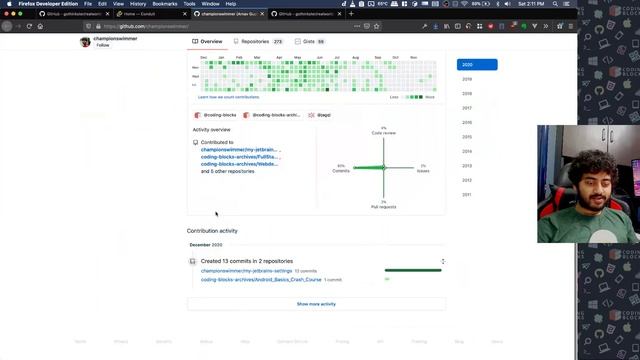The image size is (640, 360).
Task: Open championswimmer/my-jetbrains-settings commits link
Action: pos(247,271)
